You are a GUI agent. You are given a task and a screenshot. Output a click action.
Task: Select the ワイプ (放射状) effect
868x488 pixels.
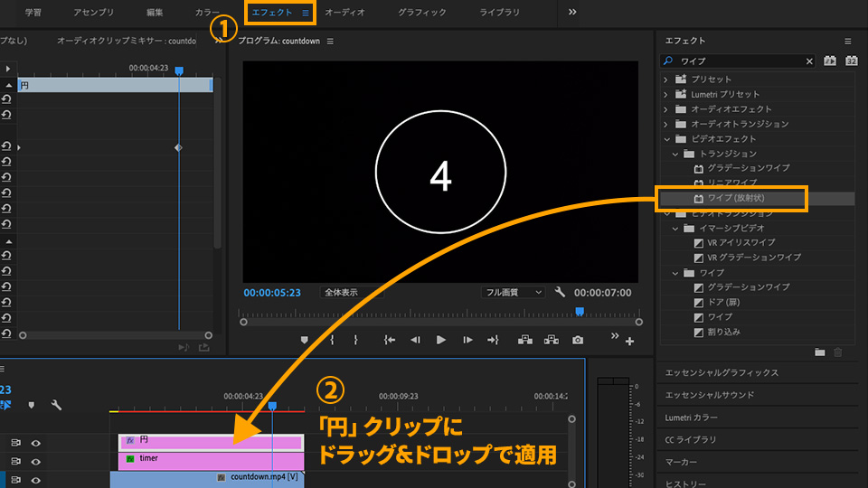[736, 198]
